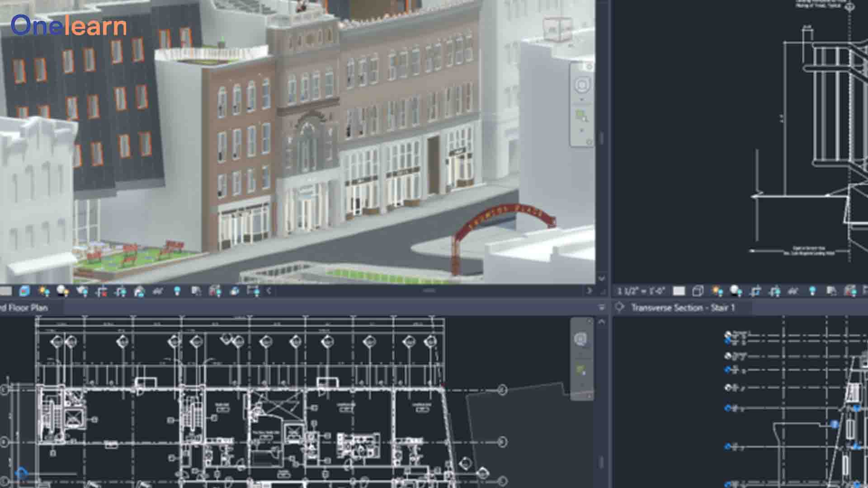Click Visual Style cube in section view bar
Viewport: 868px width, 488px height.
tap(698, 291)
